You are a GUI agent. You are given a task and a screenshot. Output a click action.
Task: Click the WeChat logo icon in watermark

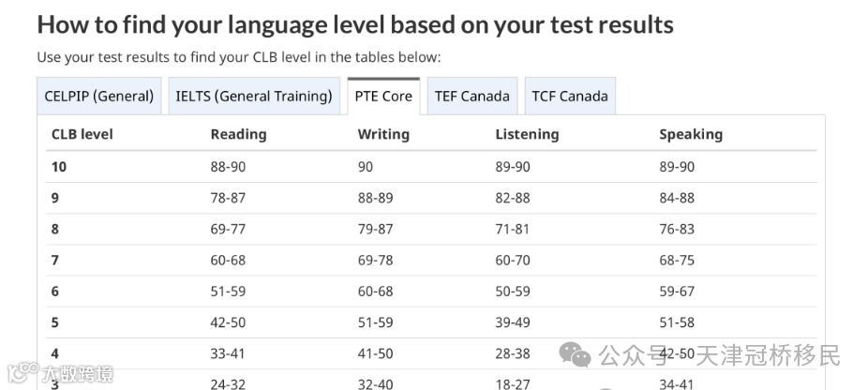coord(576,354)
